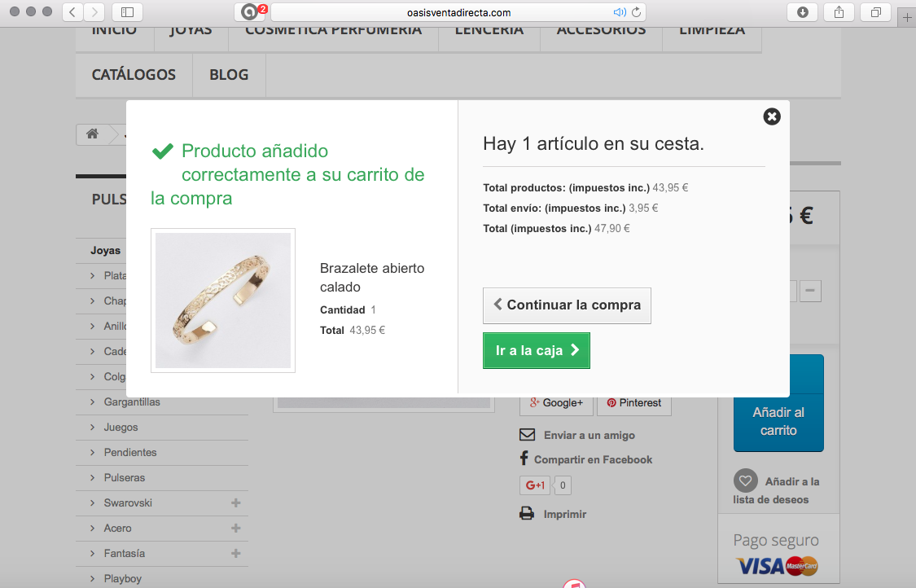916x588 pixels.
Task: Click the print icon next to Imprimir
Action: (527, 514)
